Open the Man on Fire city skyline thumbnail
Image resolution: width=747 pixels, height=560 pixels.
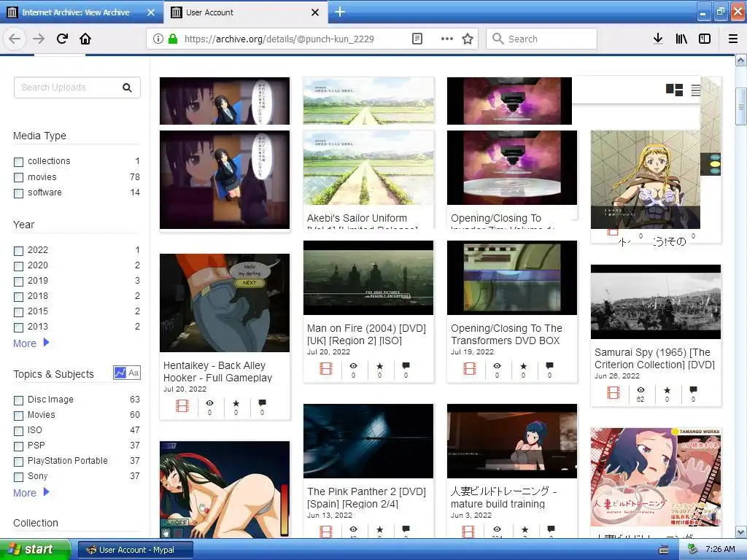click(368, 278)
